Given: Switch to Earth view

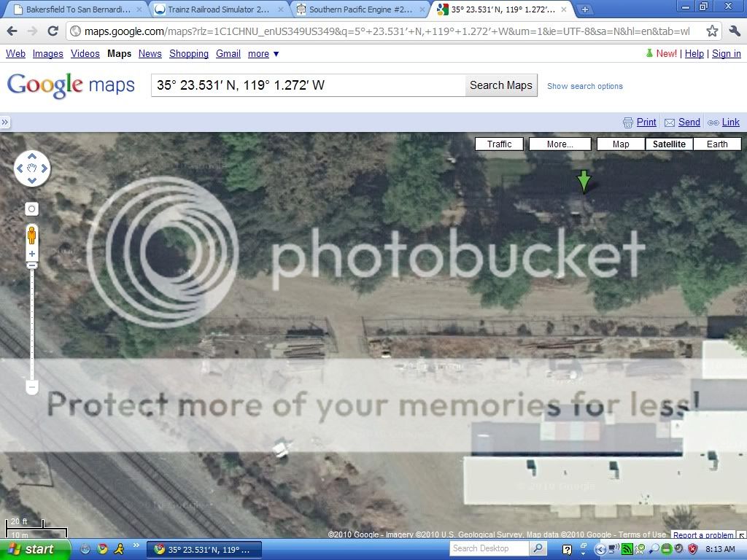Looking at the screenshot, I should [x=717, y=144].
